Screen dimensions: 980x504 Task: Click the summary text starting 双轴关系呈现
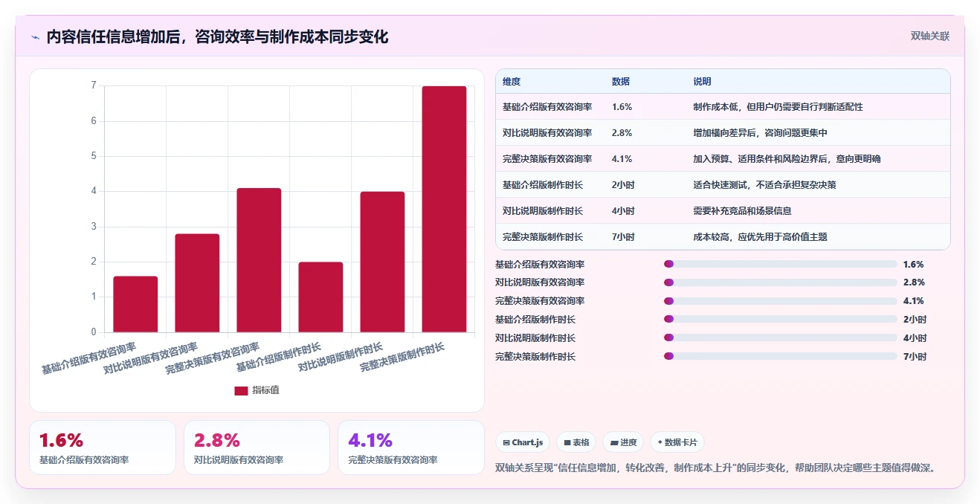715,468
